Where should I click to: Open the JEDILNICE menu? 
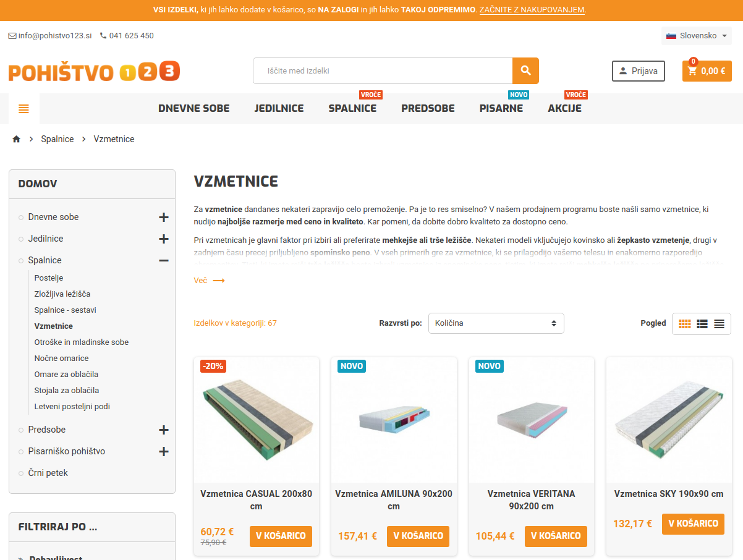(279, 108)
